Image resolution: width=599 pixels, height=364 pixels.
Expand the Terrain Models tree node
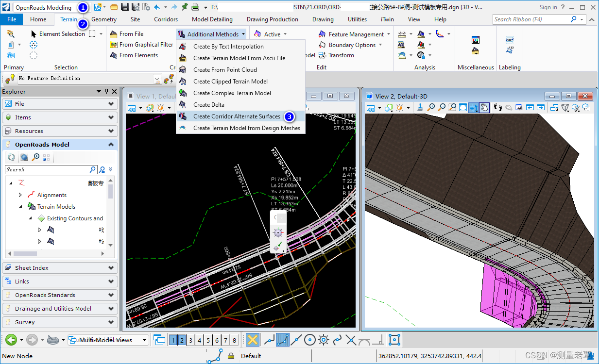(20, 206)
